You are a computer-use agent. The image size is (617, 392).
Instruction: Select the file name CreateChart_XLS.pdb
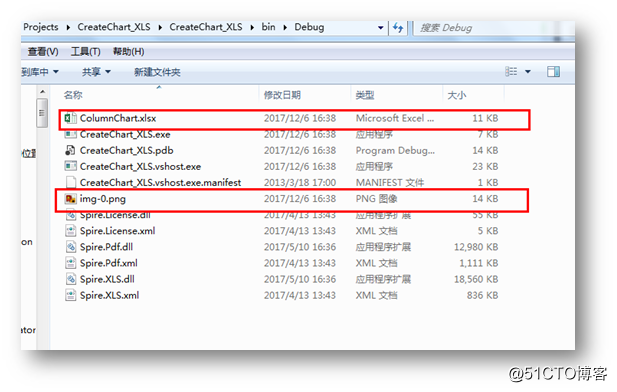pos(126,150)
